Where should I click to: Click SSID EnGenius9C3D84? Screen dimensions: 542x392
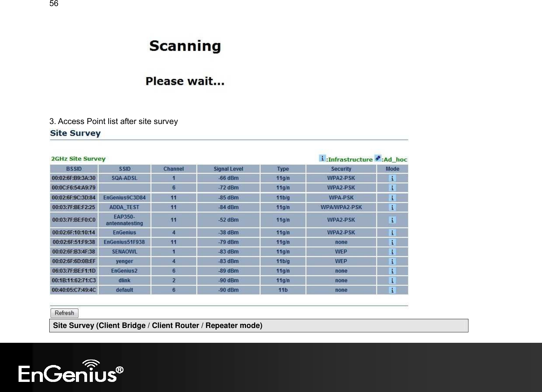click(x=125, y=198)
